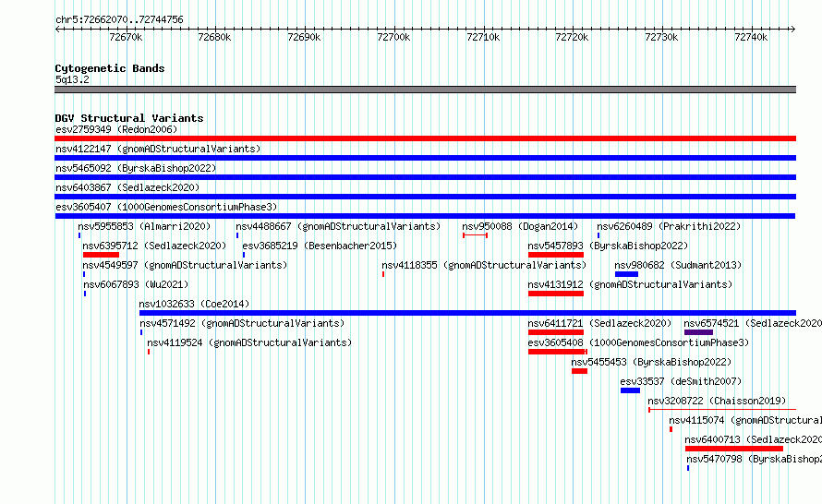Screen dimensions: 822x504
Task: Click the 72720k ruler position label
Action: [x=572, y=37]
